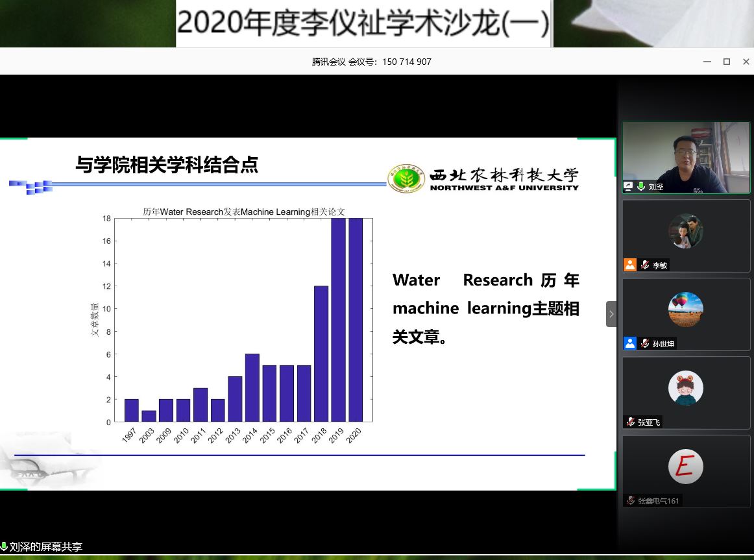Click 李敏's muted microphone icon

tap(644, 265)
